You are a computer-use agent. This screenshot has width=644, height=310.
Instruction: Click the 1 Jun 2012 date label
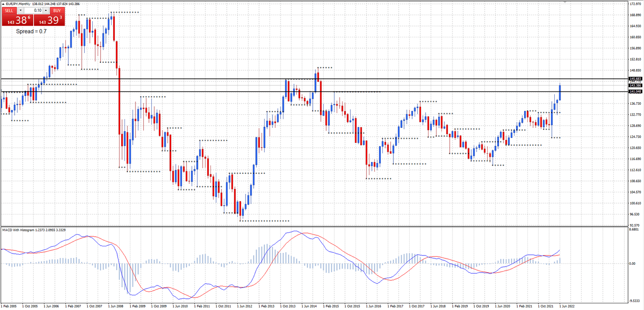tap(244, 306)
